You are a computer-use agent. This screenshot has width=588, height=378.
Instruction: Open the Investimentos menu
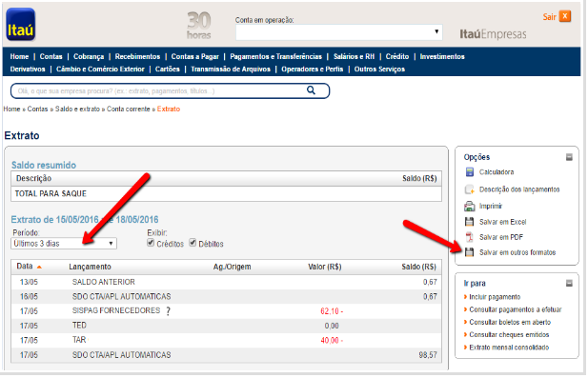[x=442, y=56]
